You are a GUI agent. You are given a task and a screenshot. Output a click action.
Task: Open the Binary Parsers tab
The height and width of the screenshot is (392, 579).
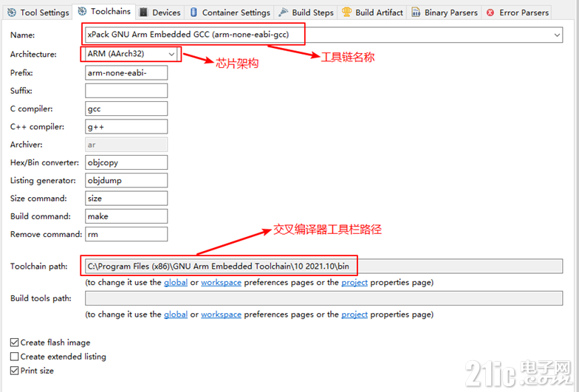(445, 13)
